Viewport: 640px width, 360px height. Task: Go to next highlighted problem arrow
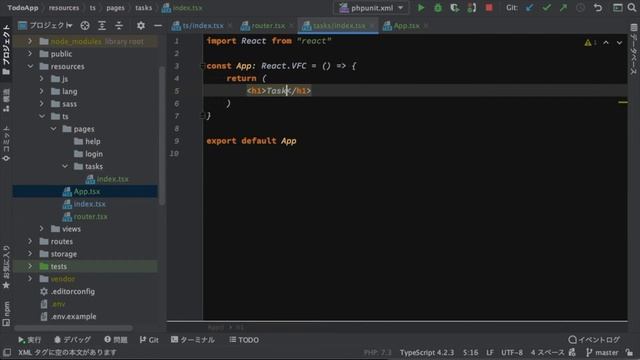coord(619,42)
